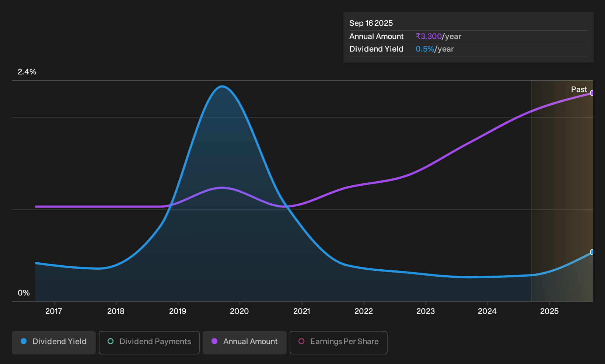The width and height of the screenshot is (605, 364).
Task: Toggle the Dividend Yield legend button
Action: coord(54,342)
